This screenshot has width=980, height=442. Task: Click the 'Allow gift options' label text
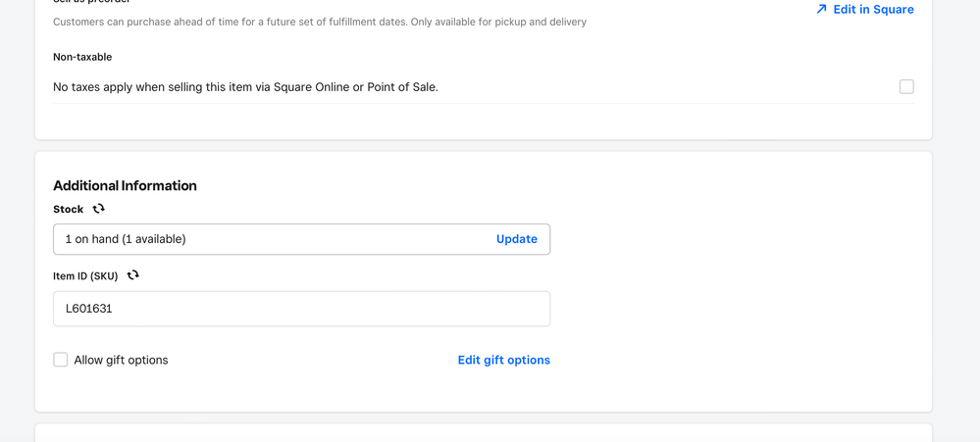[121, 360]
